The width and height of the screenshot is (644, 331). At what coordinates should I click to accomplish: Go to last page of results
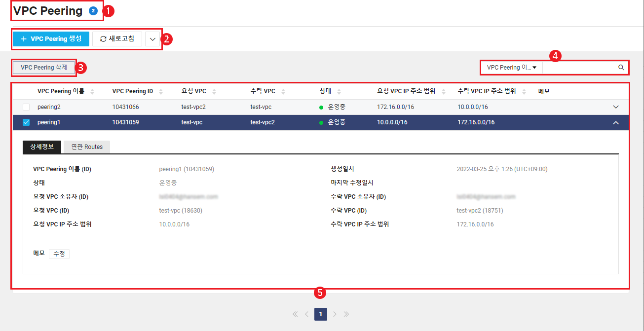pyautogui.click(x=346, y=314)
